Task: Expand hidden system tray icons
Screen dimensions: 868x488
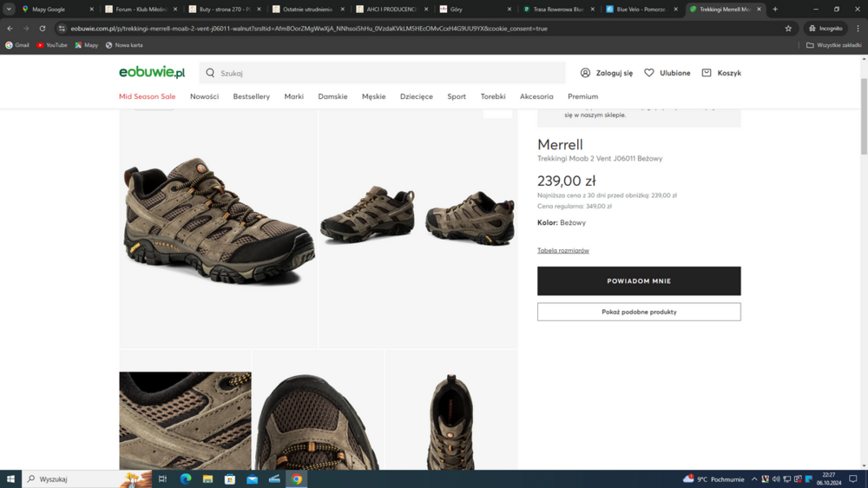Action: tap(753, 478)
